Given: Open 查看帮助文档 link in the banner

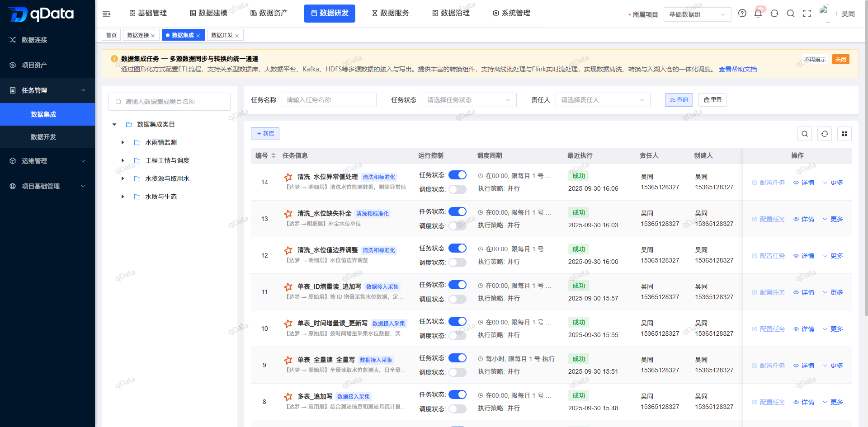Looking at the screenshot, I should (738, 69).
